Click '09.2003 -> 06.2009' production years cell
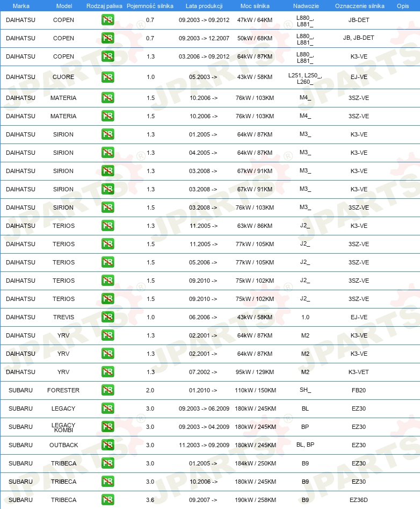 [x=204, y=408]
